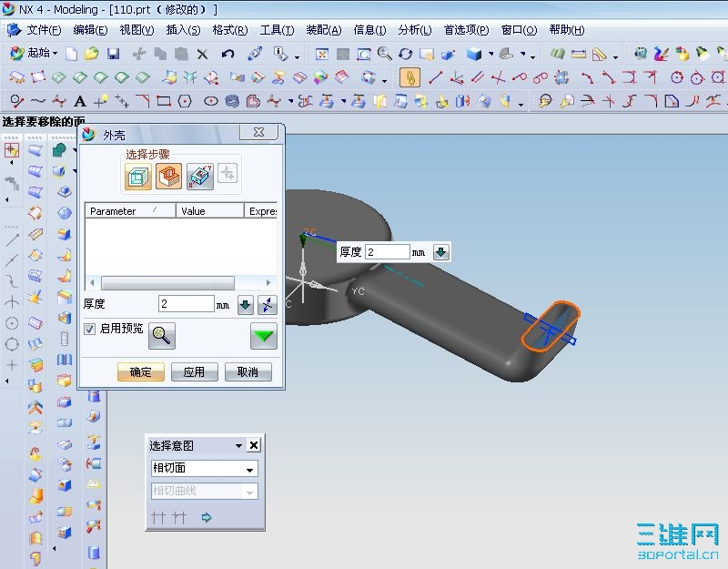Image resolution: width=728 pixels, height=569 pixels.
Task: Open the 选择意图 title dropdown arrow
Action: pyautogui.click(x=238, y=446)
